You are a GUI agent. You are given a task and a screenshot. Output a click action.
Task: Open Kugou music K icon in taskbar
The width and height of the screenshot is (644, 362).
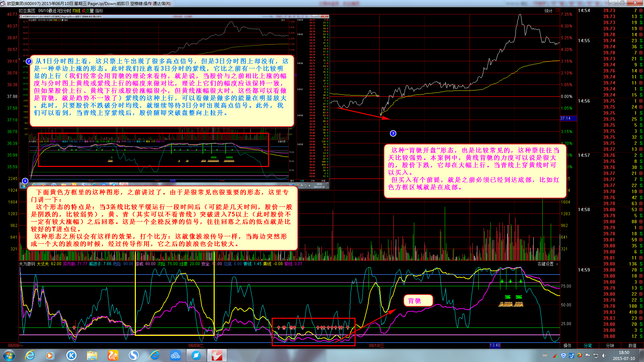pyautogui.click(x=71, y=355)
